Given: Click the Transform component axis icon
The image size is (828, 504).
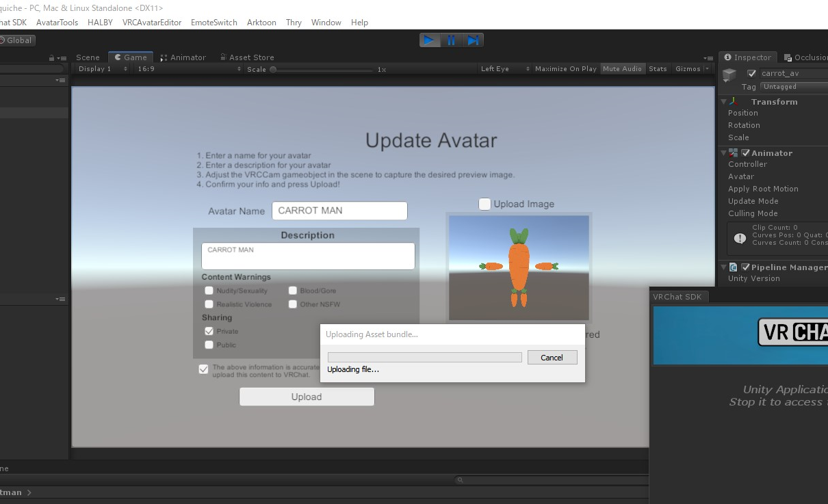Looking at the screenshot, I should coord(735,102).
